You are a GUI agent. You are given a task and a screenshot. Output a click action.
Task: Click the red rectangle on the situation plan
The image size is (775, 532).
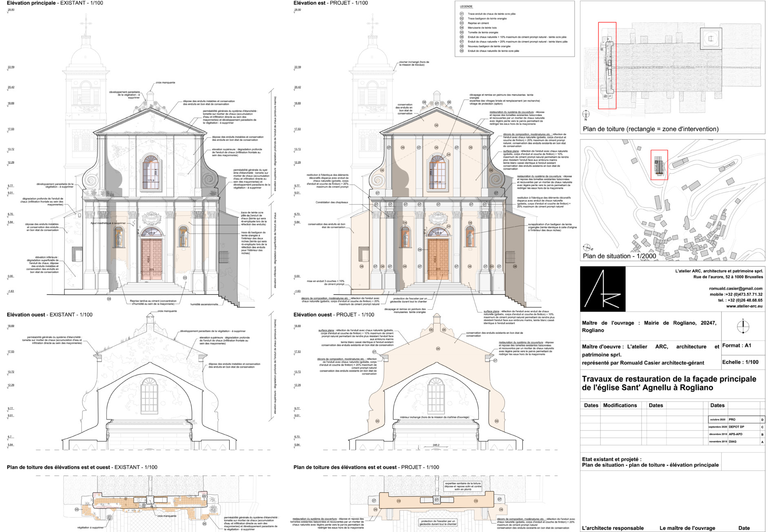tap(659, 165)
